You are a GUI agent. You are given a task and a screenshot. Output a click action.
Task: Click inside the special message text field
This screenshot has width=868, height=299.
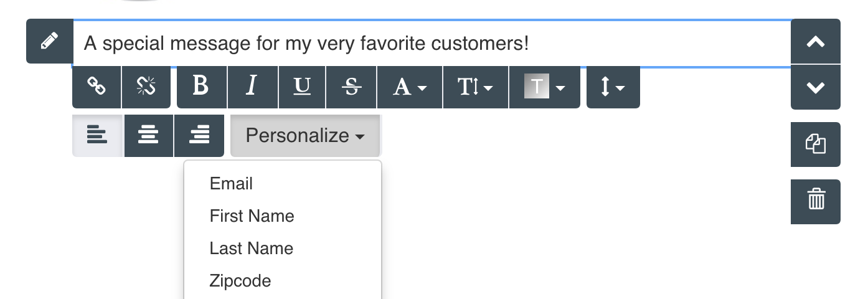[430, 44]
